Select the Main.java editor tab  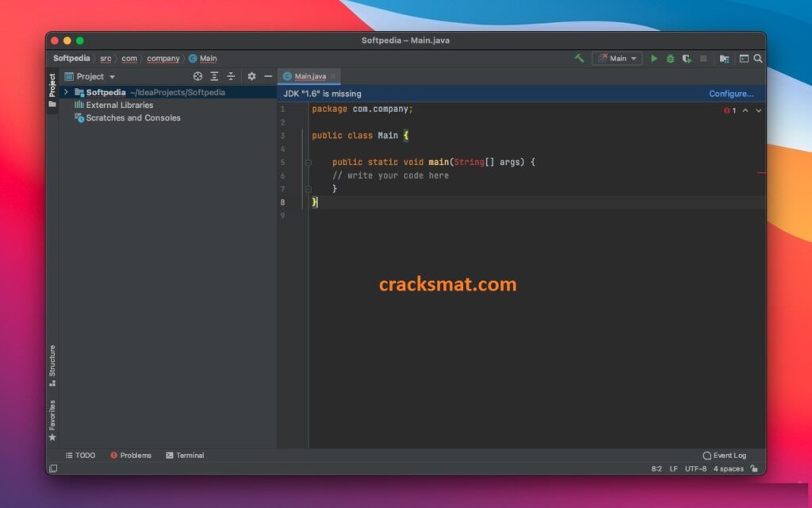310,76
